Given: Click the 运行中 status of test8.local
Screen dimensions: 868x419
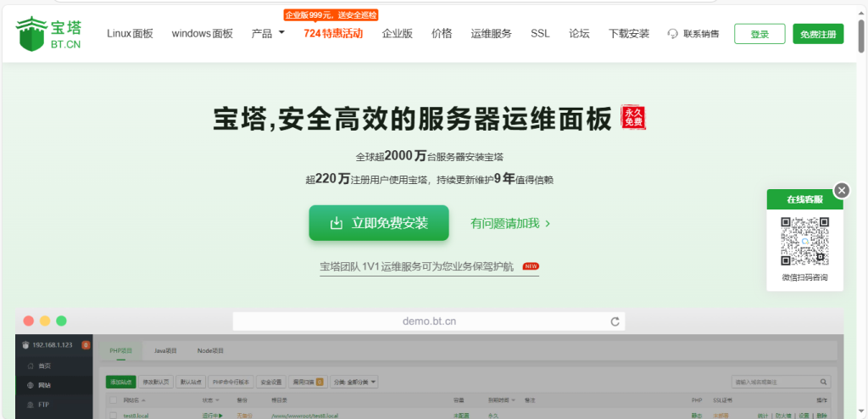Looking at the screenshot, I should click(x=213, y=416).
